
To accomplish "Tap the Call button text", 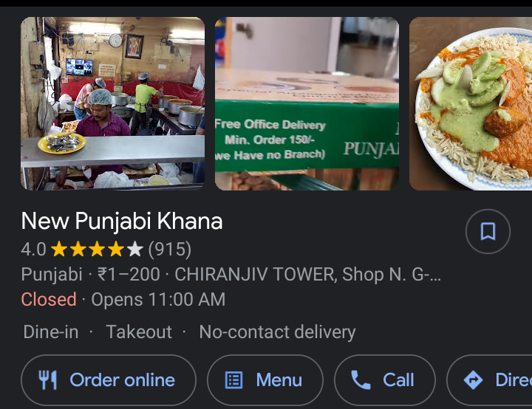I will [x=398, y=379].
